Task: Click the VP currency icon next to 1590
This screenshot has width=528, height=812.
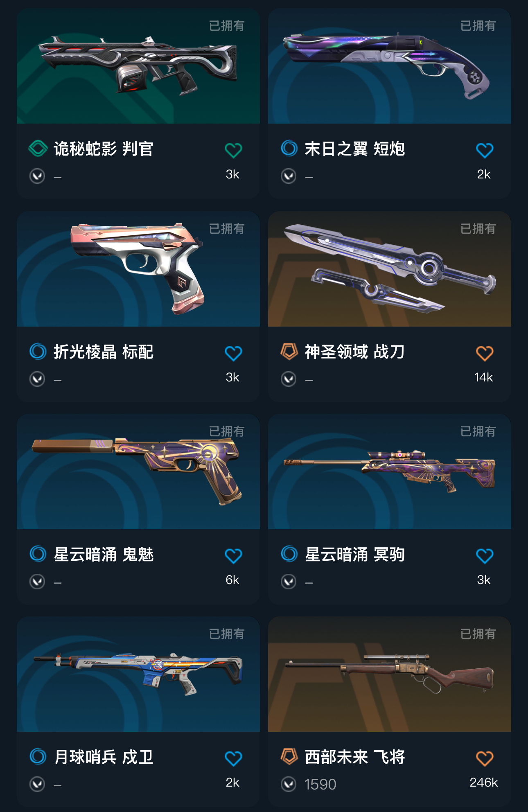Action: tap(289, 784)
